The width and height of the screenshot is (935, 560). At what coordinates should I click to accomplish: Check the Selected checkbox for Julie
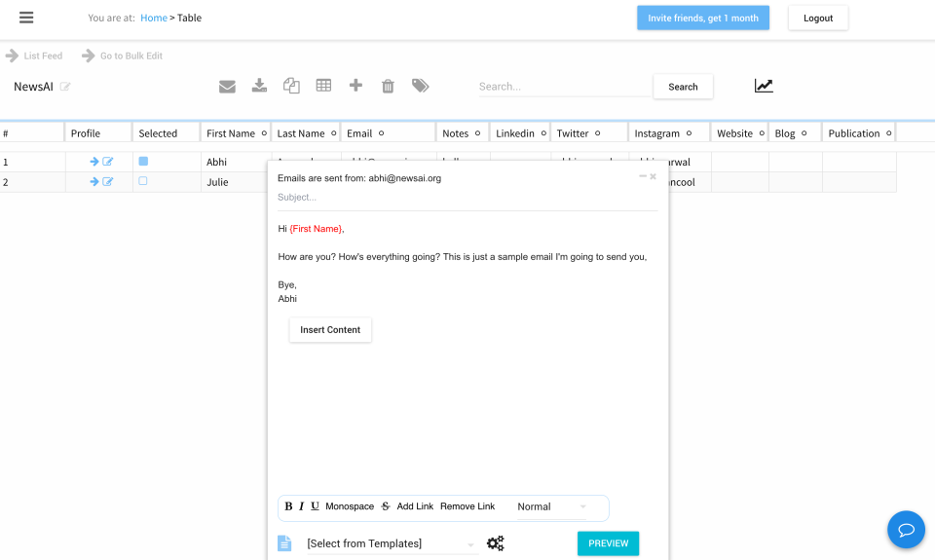coord(143,181)
